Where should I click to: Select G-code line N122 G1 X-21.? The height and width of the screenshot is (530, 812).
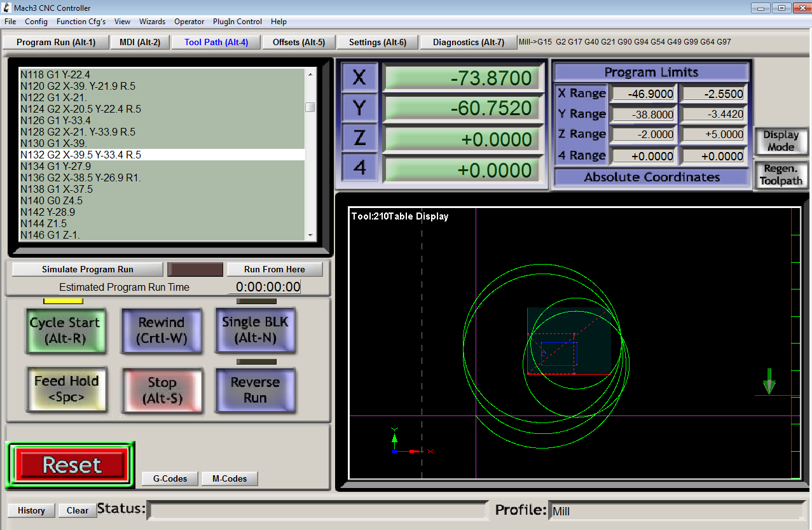(162, 97)
